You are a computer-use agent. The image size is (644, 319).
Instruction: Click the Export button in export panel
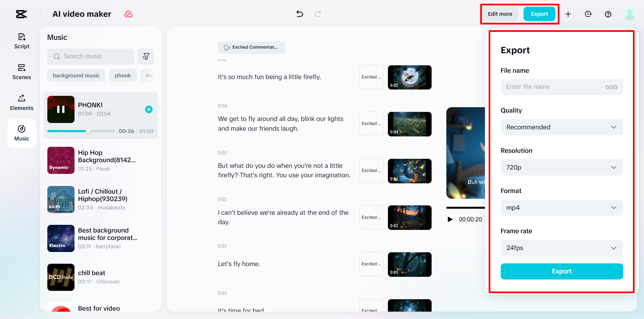pos(562,271)
